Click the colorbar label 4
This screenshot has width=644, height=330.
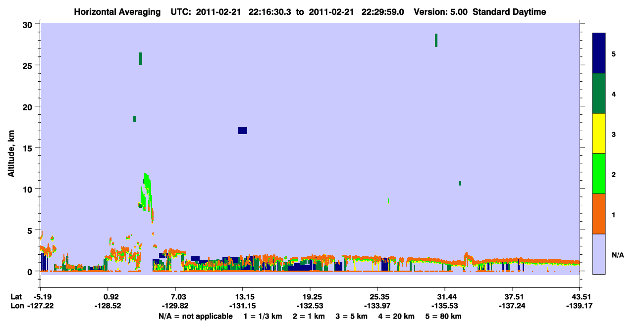[614, 94]
